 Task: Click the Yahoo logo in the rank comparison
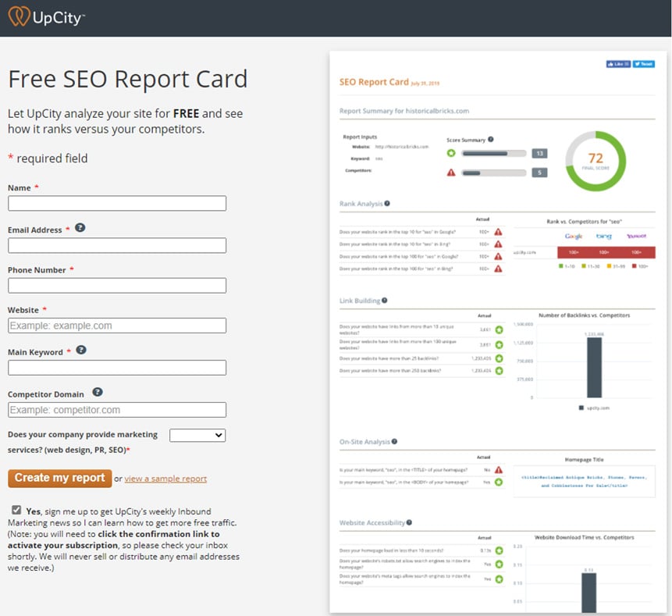636,237
